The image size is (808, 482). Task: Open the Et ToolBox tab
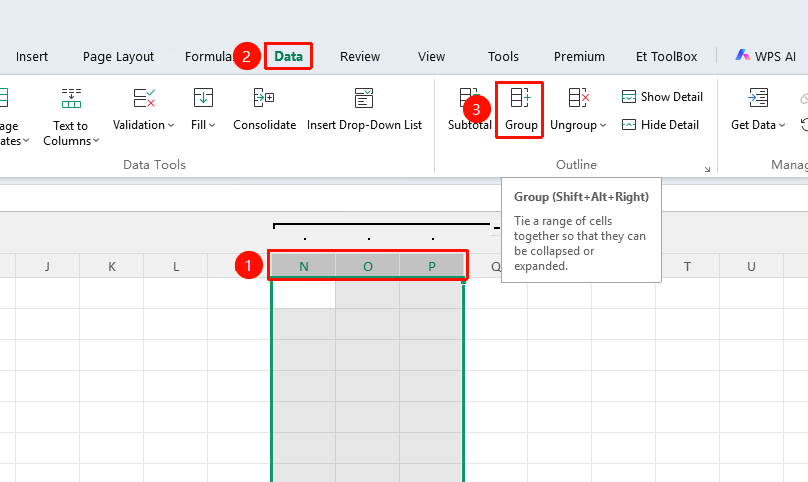(666, 56)
